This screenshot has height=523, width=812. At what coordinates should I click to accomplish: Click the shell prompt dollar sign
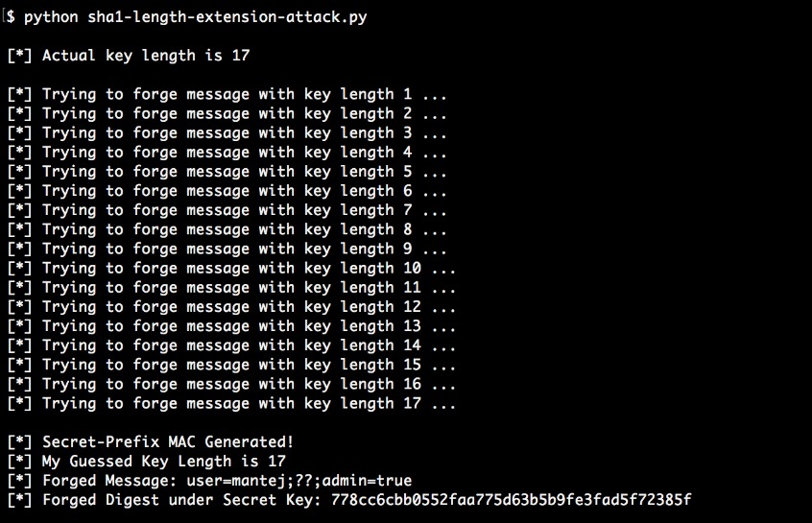click(x=10, y=17)
